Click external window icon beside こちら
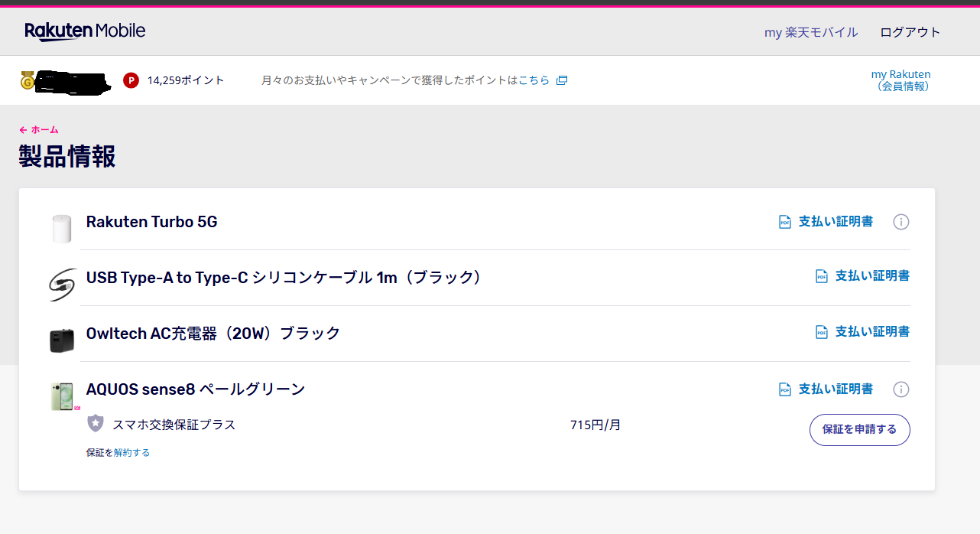This screenshot has height=534, width=980. point(562,80)
